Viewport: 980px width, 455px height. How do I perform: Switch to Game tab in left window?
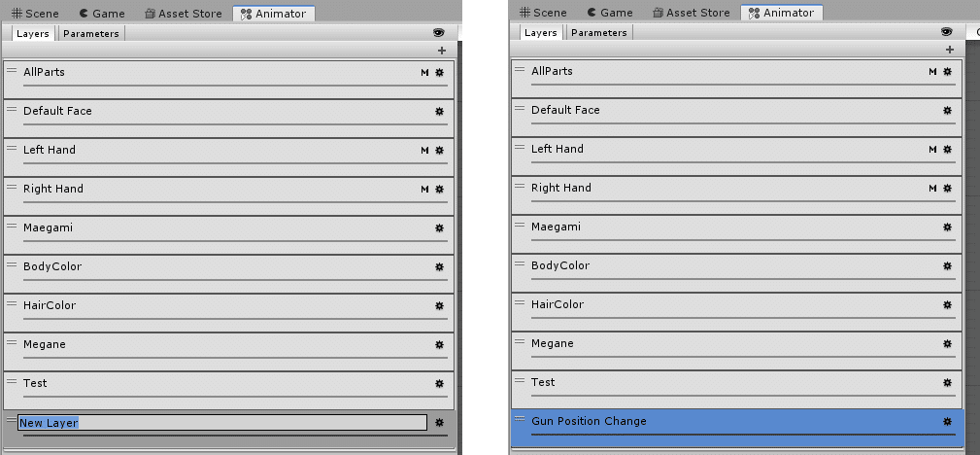click(x=102, y=14)
